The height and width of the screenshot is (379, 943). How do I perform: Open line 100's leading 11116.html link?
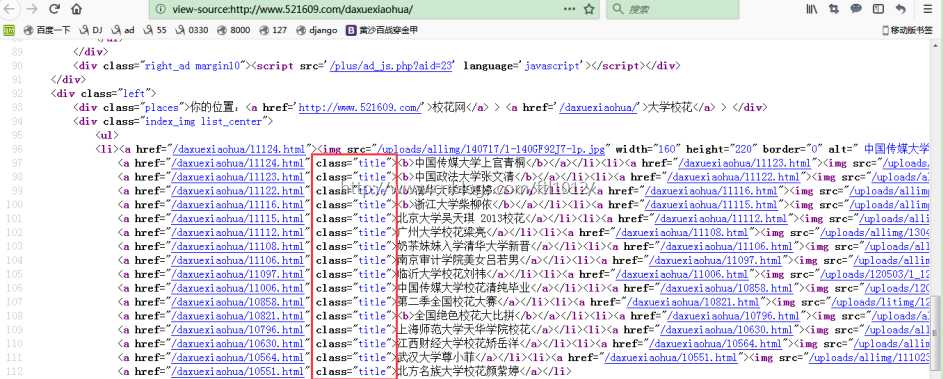(x=238, y=205)
